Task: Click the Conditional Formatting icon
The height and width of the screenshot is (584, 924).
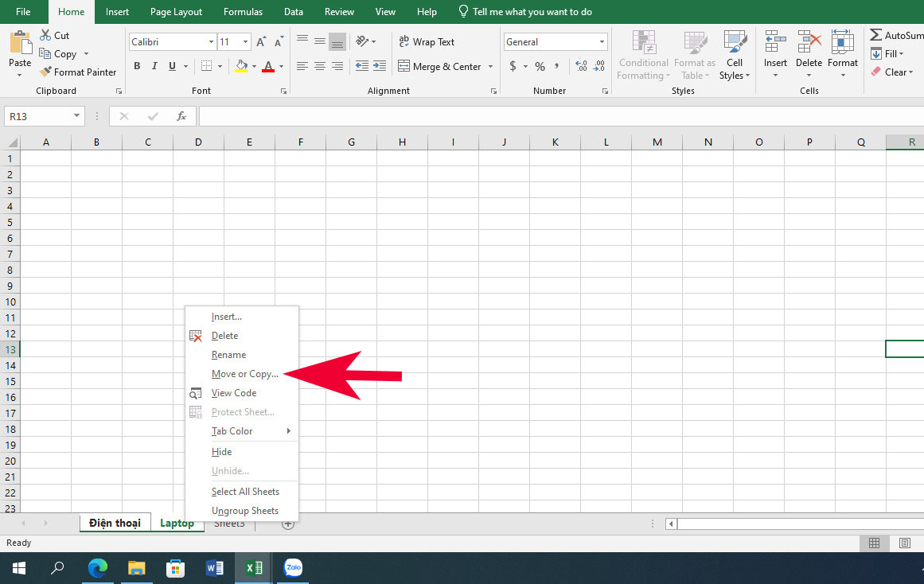Action: (643, 44)
